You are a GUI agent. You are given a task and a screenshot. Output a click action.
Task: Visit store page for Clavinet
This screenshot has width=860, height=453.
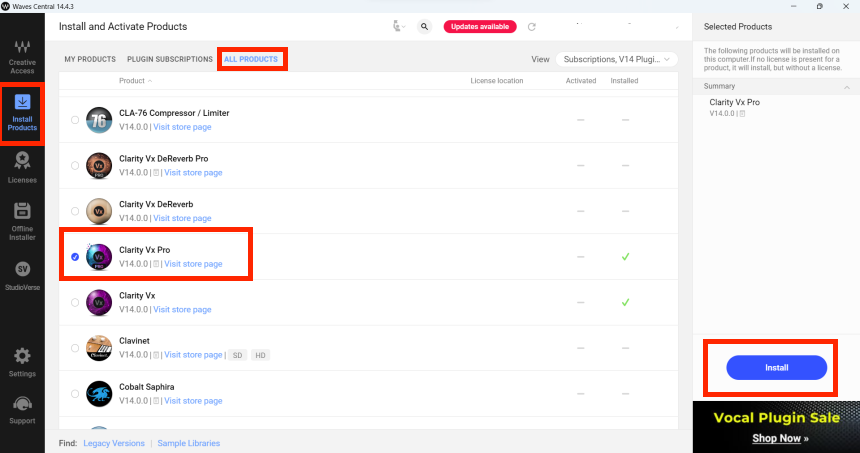[193, 355]
